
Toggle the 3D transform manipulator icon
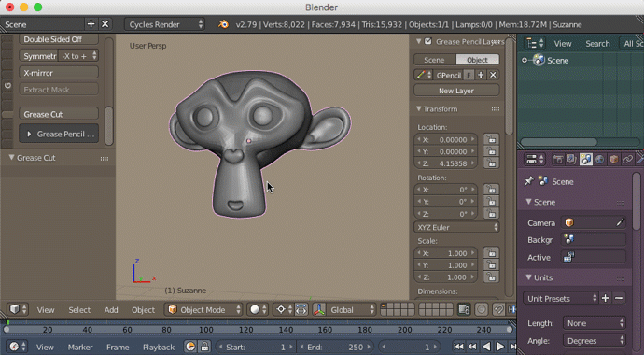click(x=319, y=309)
